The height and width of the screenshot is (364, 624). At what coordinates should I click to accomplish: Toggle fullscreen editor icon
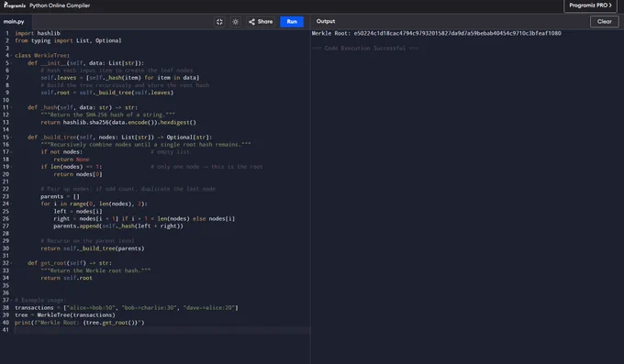[x=219, y=21]
